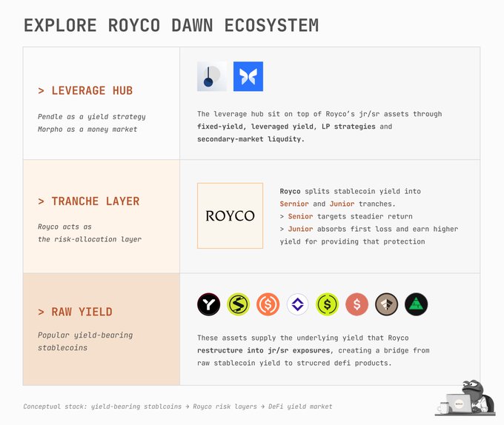Click bold 'restructure into jr/sr exposures' text

pyautogui.click(x=264, y=350)
